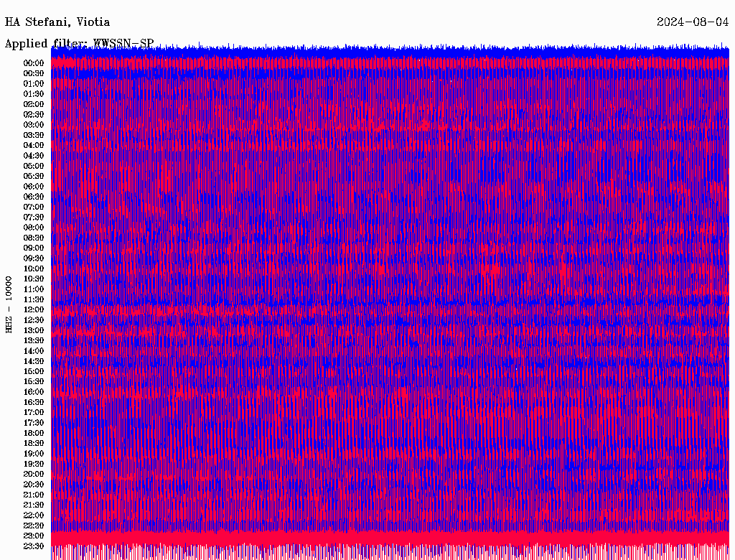This screenshot has height=560, width=735.
Task: Click the 'Applied filter: WWSSN-SP' label
Action: click(79, 44)
